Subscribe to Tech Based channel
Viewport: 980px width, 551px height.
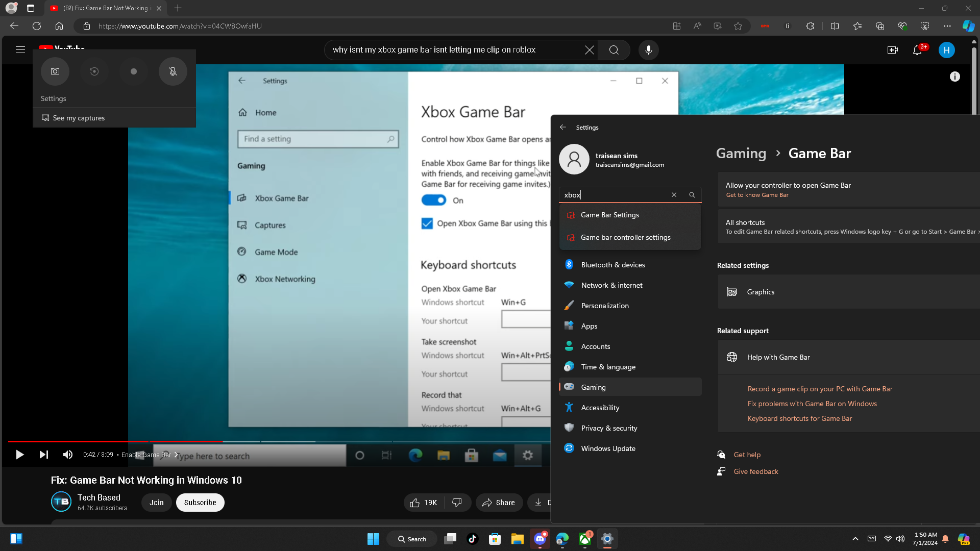pos(200,503)
